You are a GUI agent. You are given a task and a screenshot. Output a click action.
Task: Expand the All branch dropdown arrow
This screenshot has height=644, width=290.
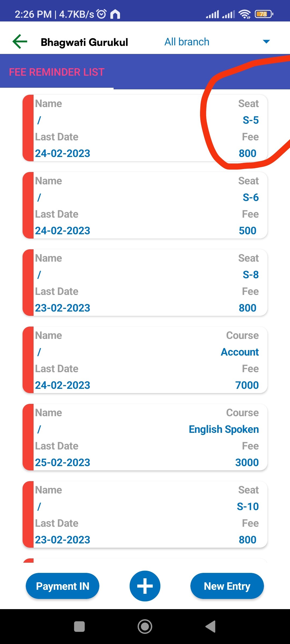266,42
